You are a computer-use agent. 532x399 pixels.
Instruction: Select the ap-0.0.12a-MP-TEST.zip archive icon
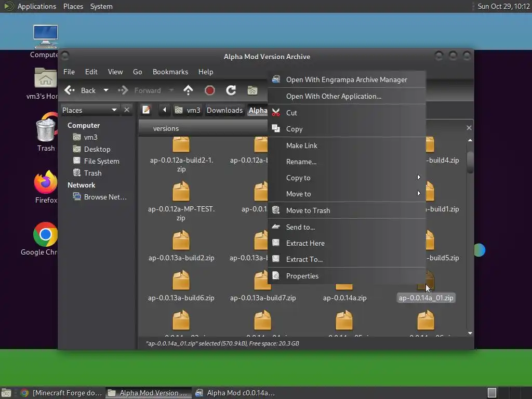(181, 191)
